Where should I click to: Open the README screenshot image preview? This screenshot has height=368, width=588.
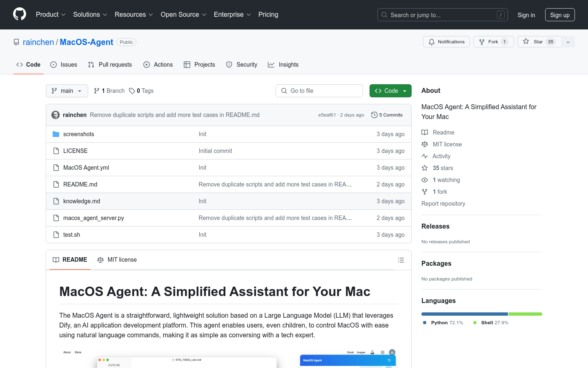tap(229, 359)
